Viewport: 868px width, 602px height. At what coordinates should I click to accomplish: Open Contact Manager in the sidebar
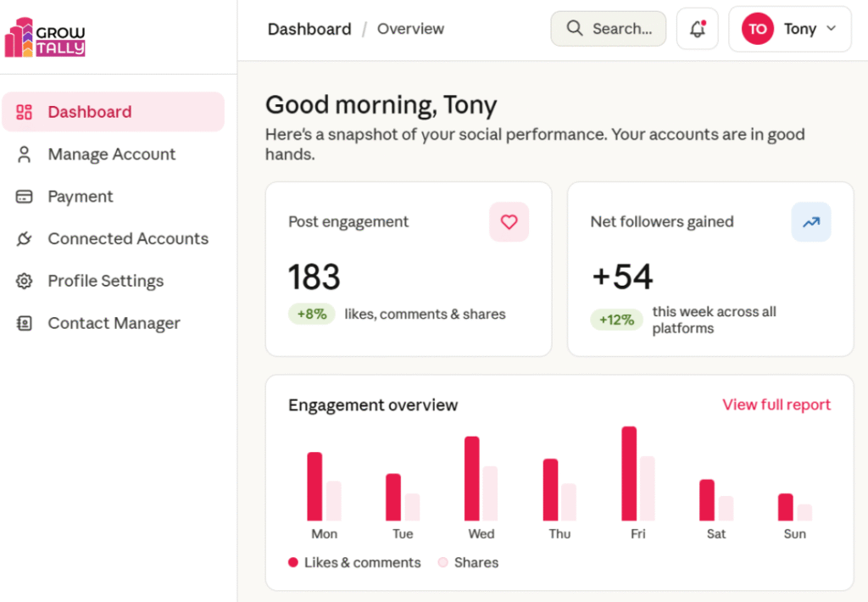[x=114, y=323]
